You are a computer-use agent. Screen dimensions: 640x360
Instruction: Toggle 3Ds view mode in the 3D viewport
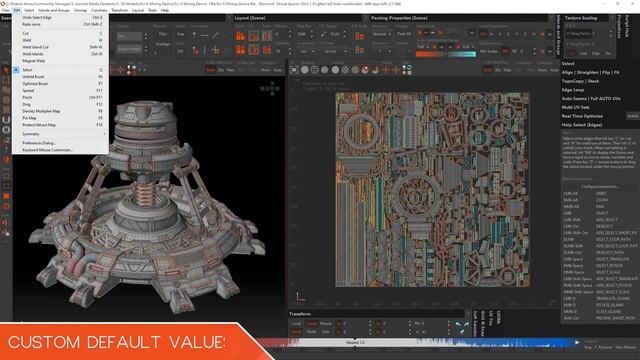221,70
